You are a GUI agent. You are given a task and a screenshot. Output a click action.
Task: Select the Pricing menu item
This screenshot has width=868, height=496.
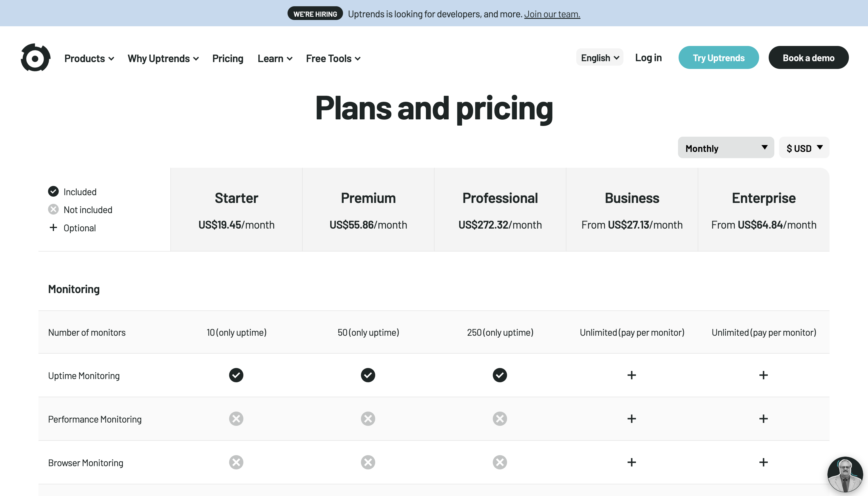(228, 58)
